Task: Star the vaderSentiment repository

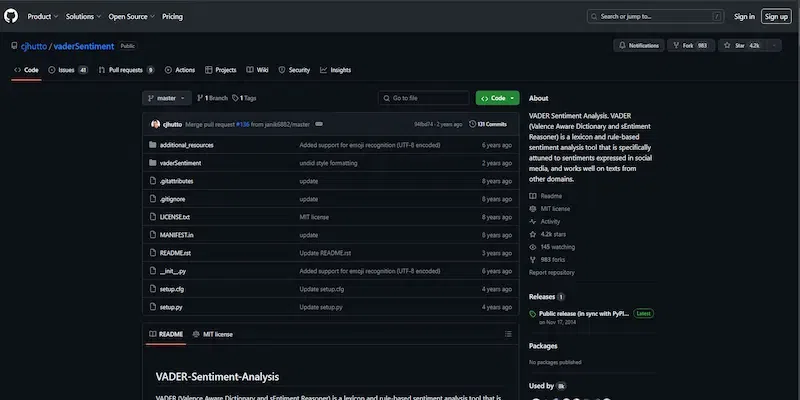Action: [x=743, y=45]
